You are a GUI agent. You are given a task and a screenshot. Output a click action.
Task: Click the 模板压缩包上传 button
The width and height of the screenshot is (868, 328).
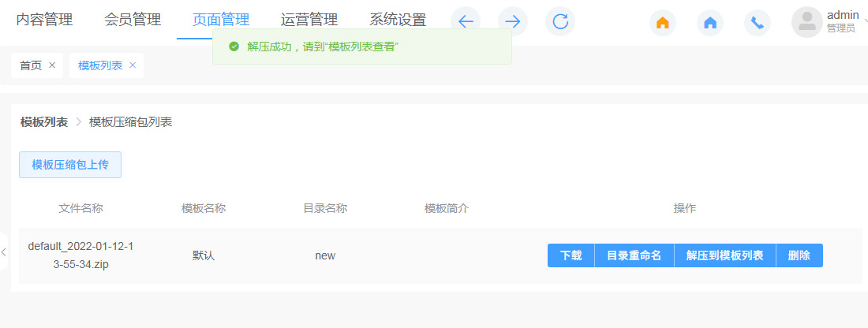click(70, 165)
